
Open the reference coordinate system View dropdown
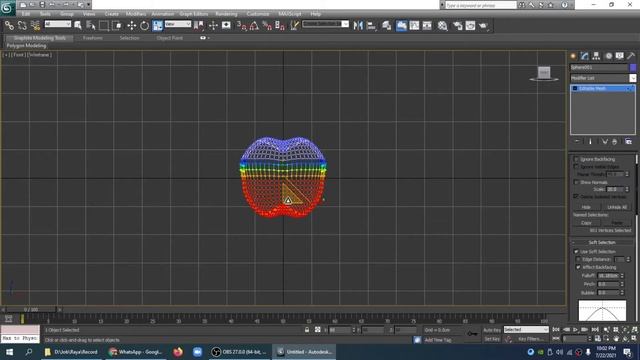click(178, 24)
